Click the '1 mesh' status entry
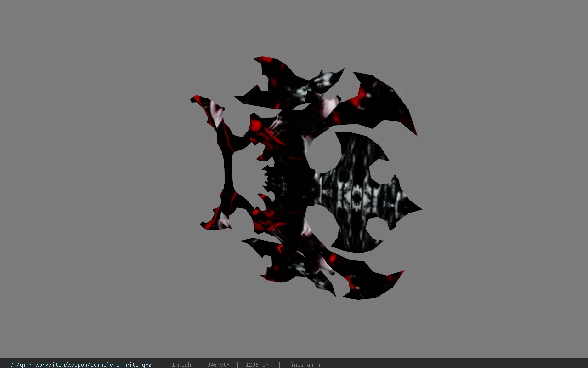 pyautogui.click(x=181, y=365)
